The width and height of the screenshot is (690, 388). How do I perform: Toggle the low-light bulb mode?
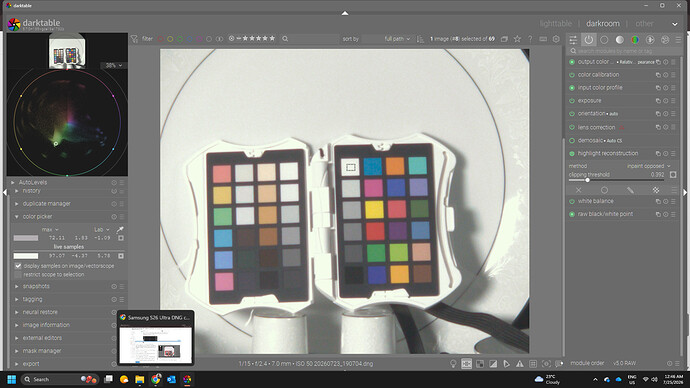[453, 364]
